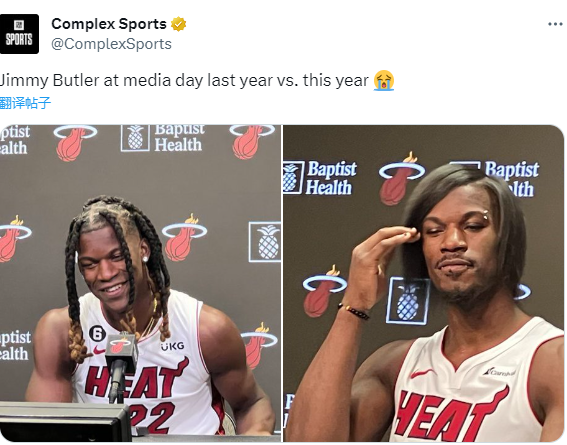Open the right straight-hair media day photo

coord(423,283)
